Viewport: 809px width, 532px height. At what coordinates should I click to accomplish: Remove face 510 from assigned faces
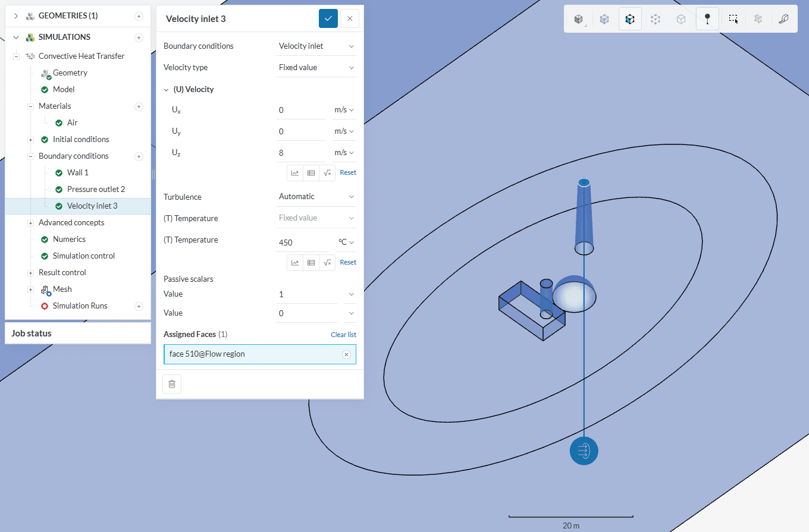[x=346, y=354]
